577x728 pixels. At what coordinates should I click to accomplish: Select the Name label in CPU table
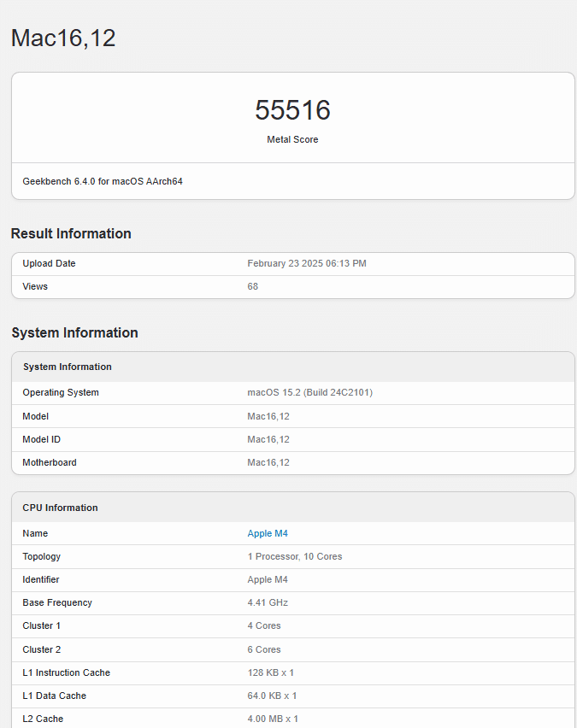pyautogui.click(x=35, y=533)
